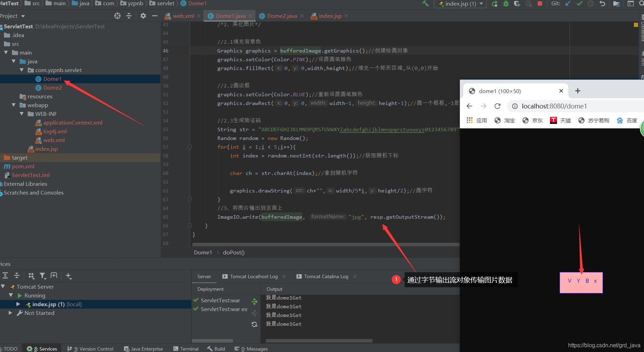
Task: Click the deploy all arrow icon
Action: [254, 301]
